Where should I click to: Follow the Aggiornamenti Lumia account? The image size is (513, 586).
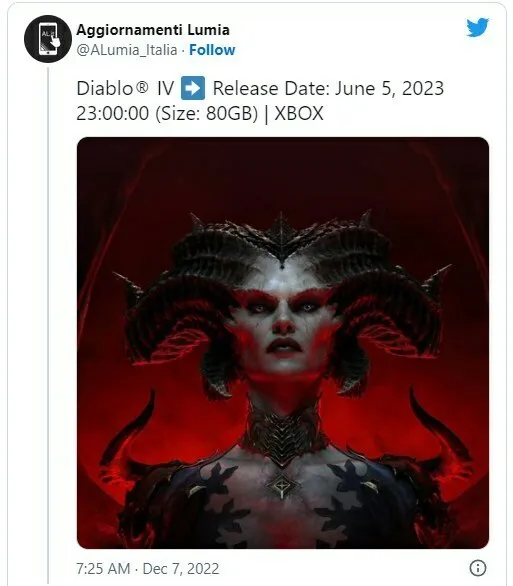pos(212,50)
